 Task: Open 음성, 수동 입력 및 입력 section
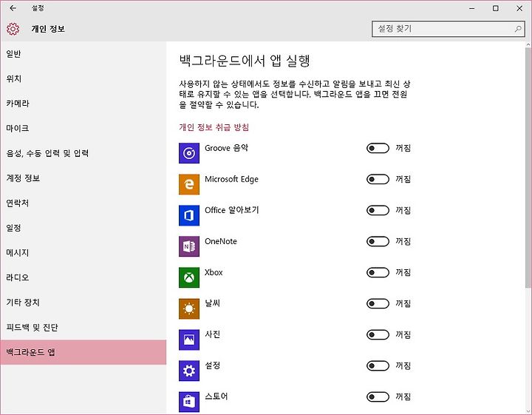(83, 153)
